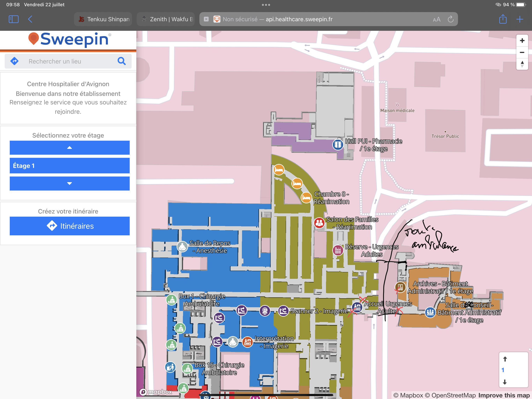Open the Improve this map link

tap(504, 395)
